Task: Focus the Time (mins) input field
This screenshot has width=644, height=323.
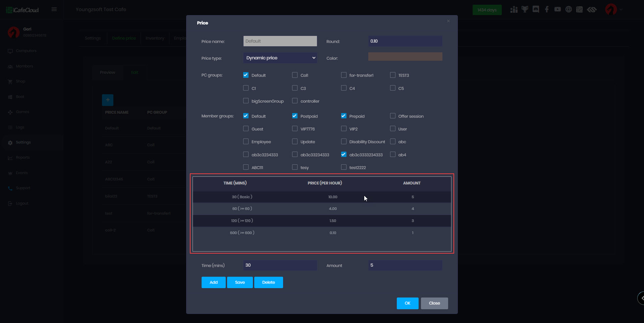Action: coord(280,265)
